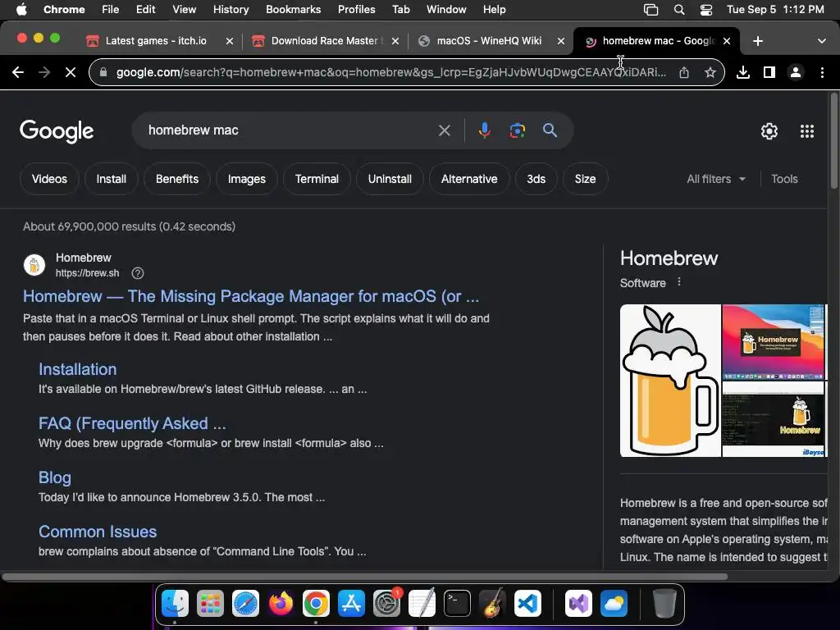Open the Installation sitelink
The image size is (840, 630).
tap(78, 369)
